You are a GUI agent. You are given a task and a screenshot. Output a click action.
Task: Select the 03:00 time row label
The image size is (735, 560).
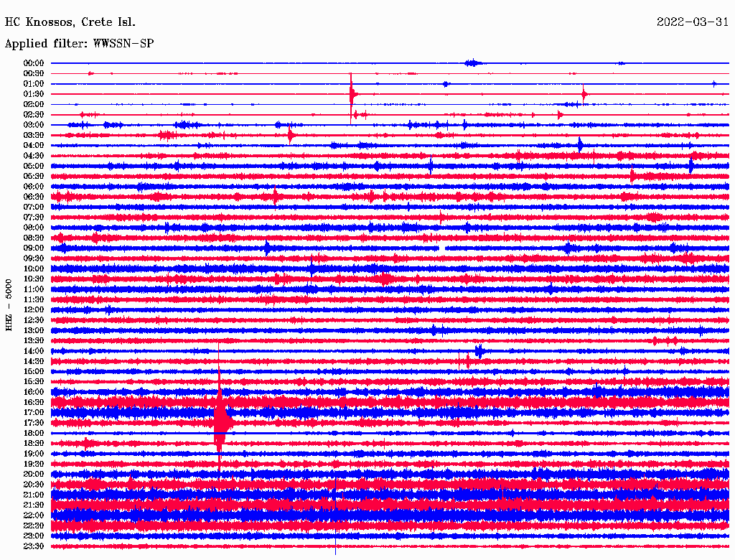pos(34,125)
